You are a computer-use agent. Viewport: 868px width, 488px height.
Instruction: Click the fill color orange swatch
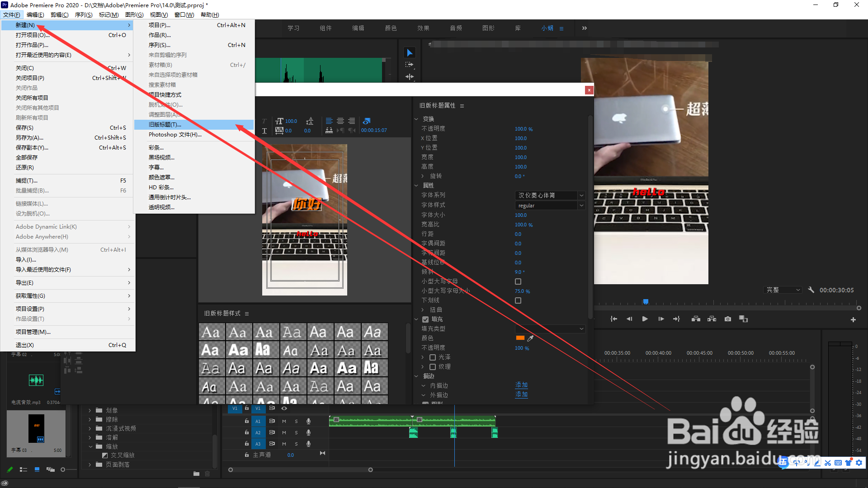tap(520, 338)
